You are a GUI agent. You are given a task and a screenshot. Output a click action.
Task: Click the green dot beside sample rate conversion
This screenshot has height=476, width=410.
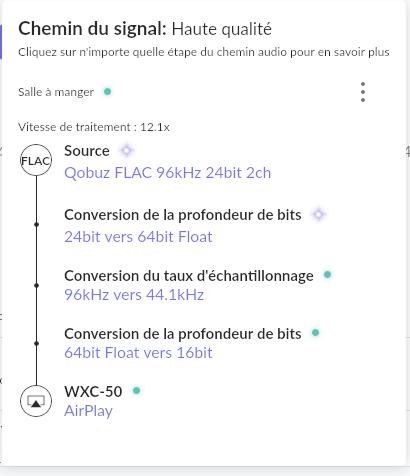pyautogui.click(x=327, y=275)
